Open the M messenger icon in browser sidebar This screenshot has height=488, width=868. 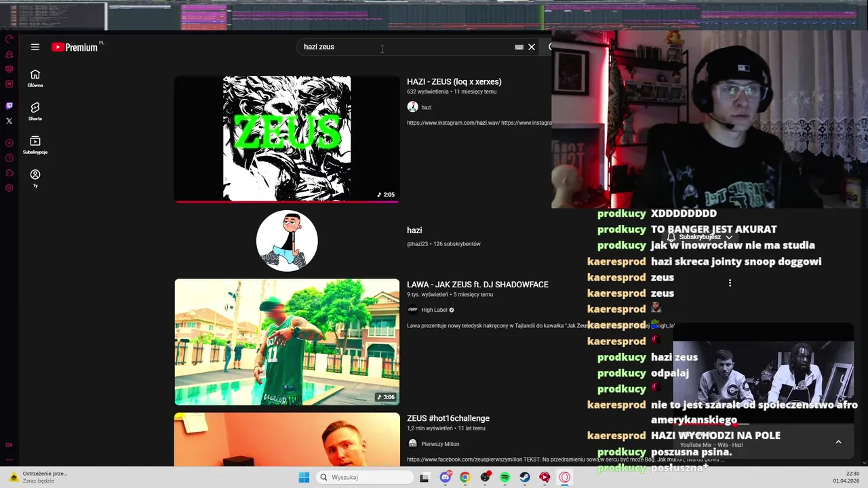click(9, 84)
